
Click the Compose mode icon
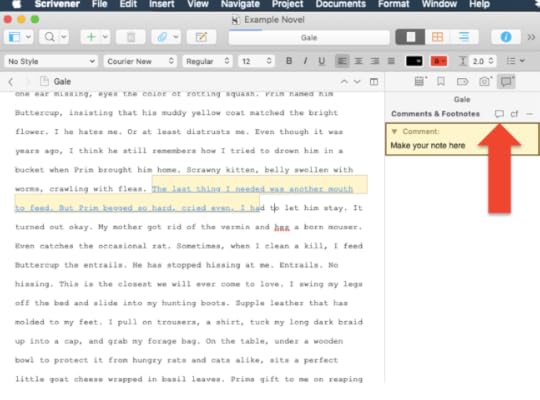pos(201,37)
